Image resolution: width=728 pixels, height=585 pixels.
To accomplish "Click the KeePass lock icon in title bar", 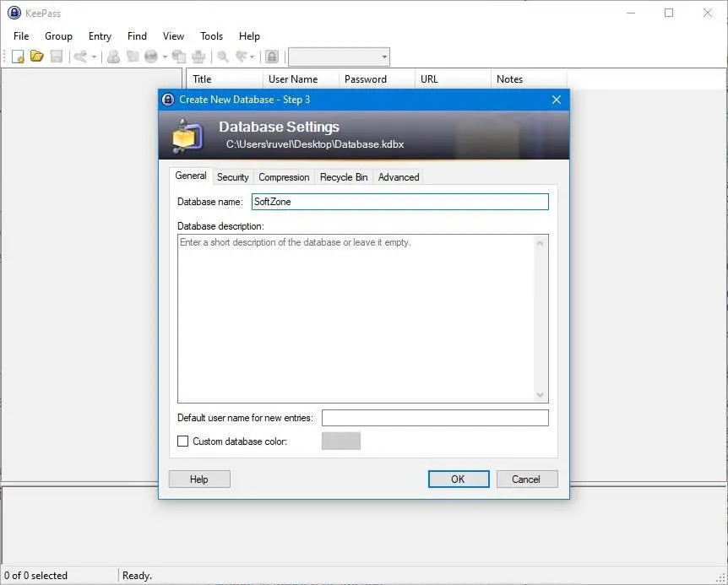I will [14, 13].
